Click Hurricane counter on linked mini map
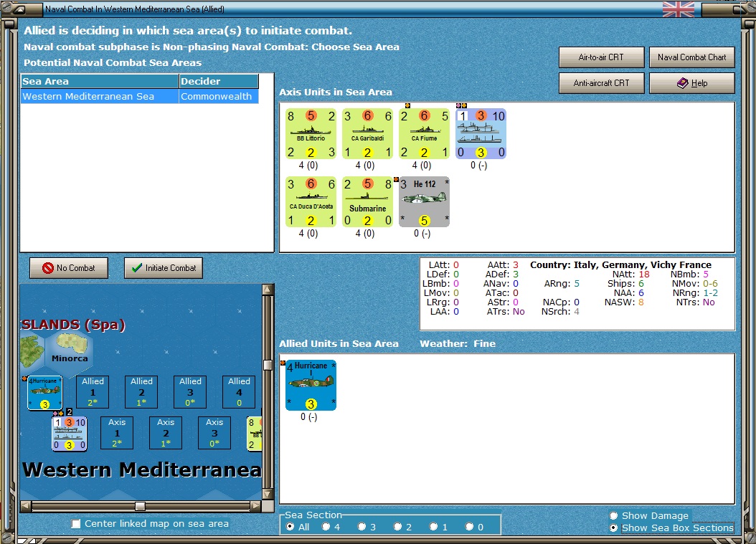The image size is (756, 544). 45,393
